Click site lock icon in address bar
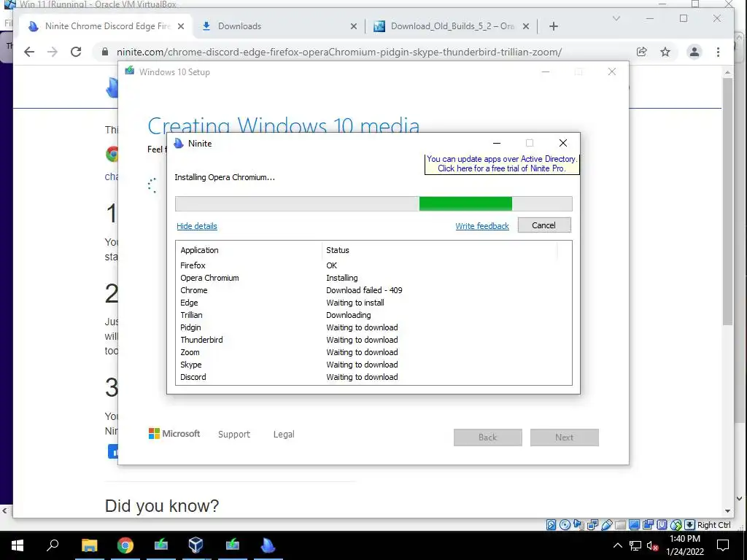This screenshot has width=747, height=560. (105, 52)
